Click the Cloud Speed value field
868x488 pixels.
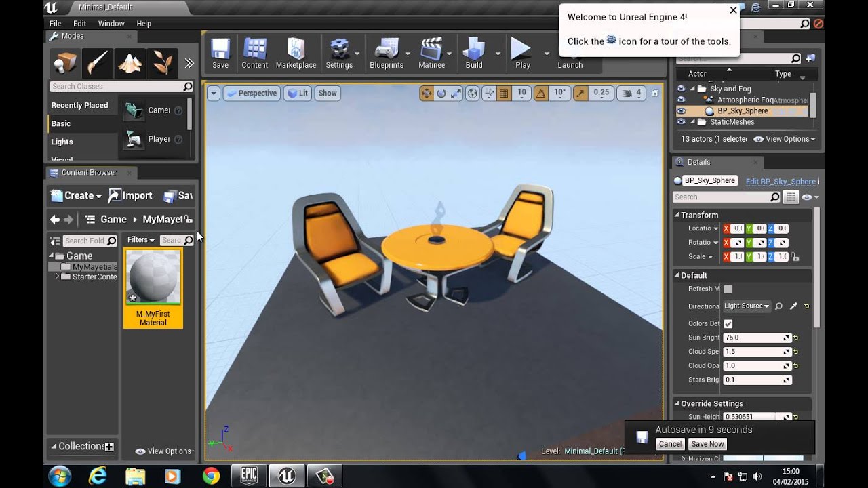[757, 352]
